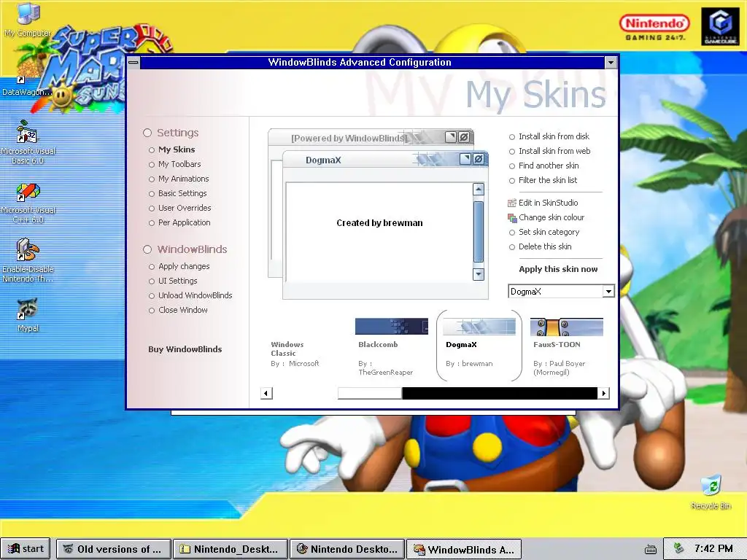Click preview scrollbar down arrow
This screenshot has width=747, height=560.
[479, 274]
